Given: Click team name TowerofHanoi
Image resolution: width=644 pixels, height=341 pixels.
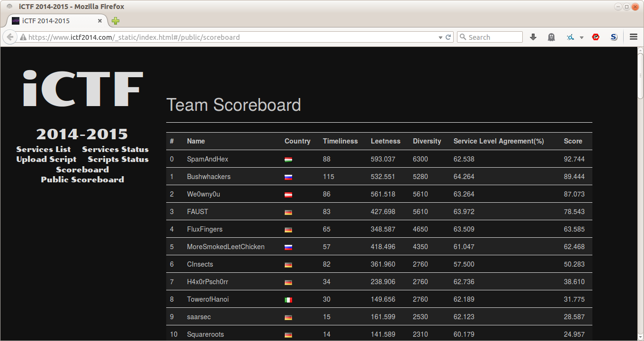Looking at the screenshot, I should pyautogui.click(x=208, y=299).
